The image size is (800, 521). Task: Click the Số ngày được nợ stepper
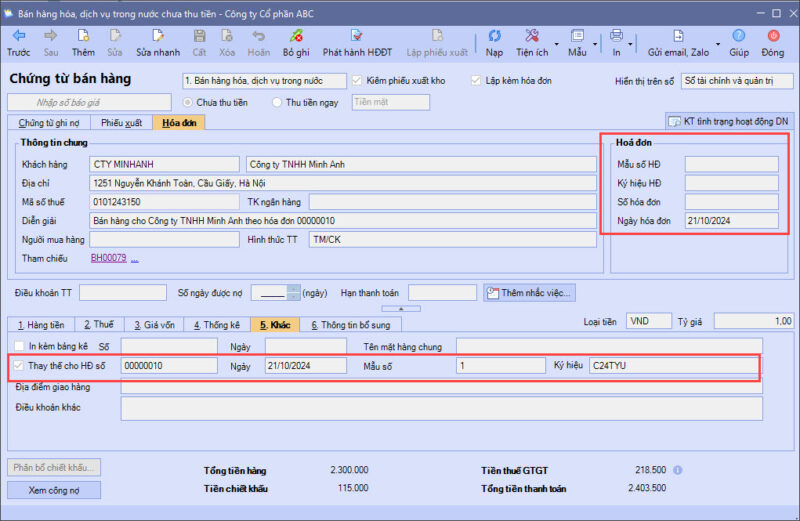293,293
